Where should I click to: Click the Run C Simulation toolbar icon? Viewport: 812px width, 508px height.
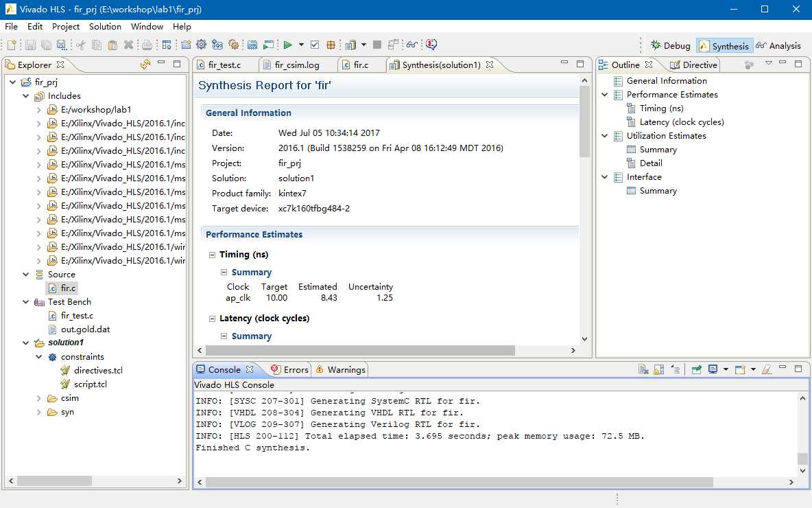(268, 45)
